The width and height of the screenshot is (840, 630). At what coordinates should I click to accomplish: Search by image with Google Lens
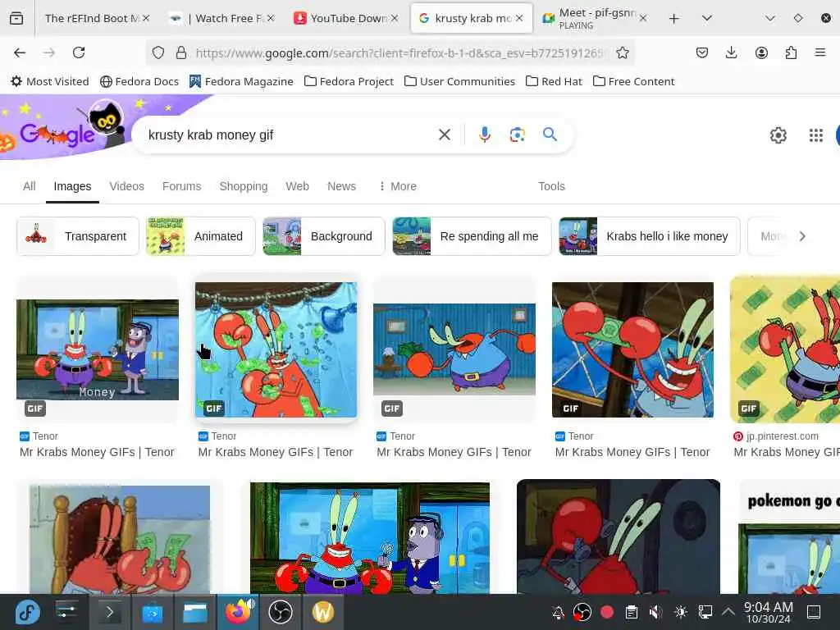pos(517,135)
